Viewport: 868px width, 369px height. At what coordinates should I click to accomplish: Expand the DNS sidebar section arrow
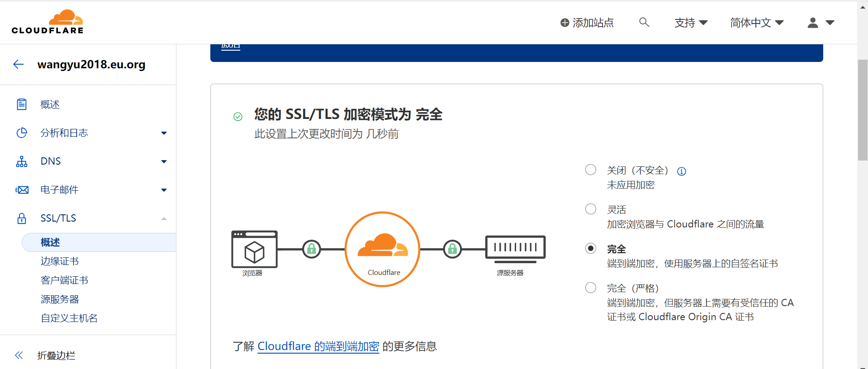(164, 161)
